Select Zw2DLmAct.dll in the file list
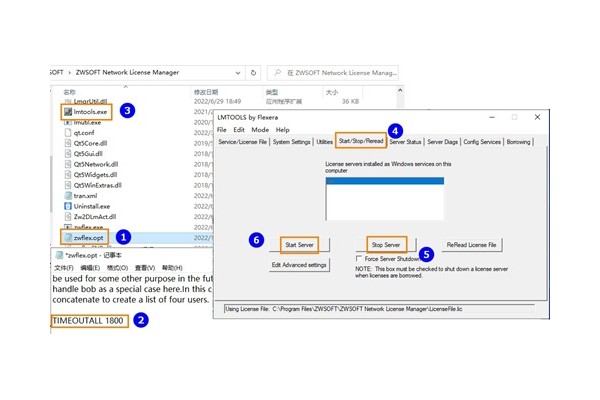Viewport: 600px width, 400px height. [95, 217]
